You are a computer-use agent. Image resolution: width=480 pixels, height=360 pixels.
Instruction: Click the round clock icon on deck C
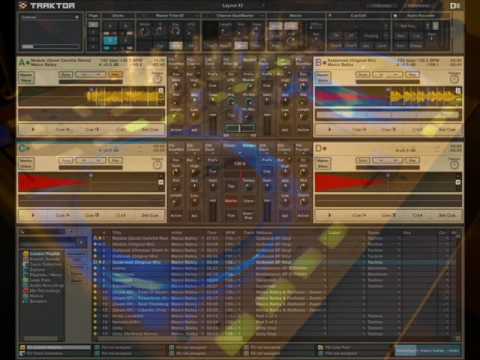(x=157, y=165)
